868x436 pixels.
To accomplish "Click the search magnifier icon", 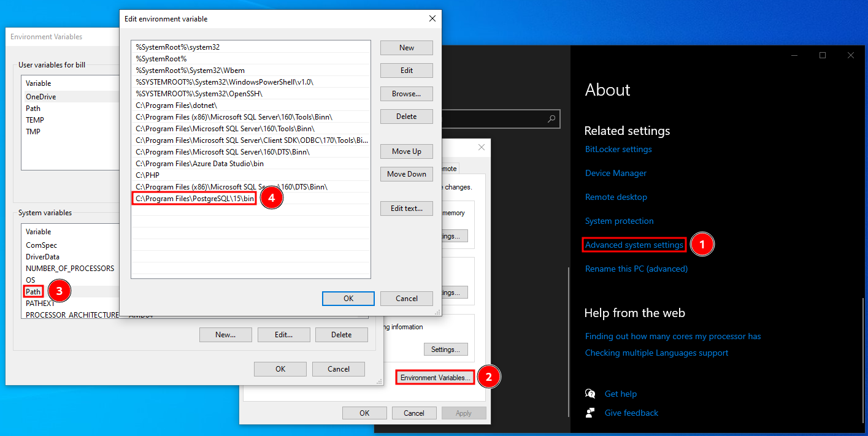I will (552, 119).
